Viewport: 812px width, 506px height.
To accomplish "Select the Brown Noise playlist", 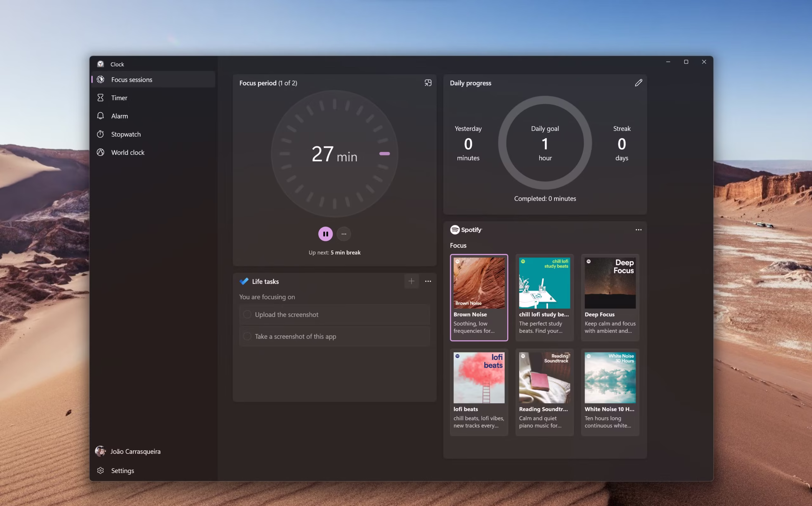I will tap(479, 297).
